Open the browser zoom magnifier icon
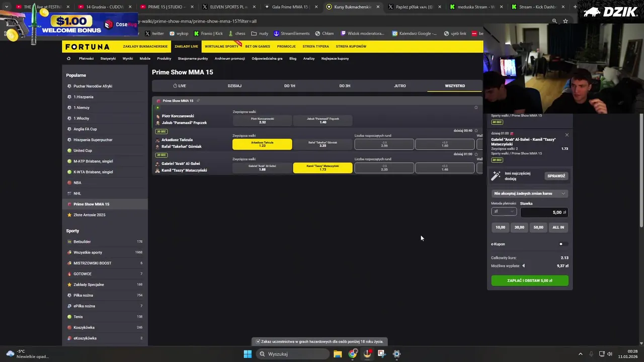 tap(554, 21)
